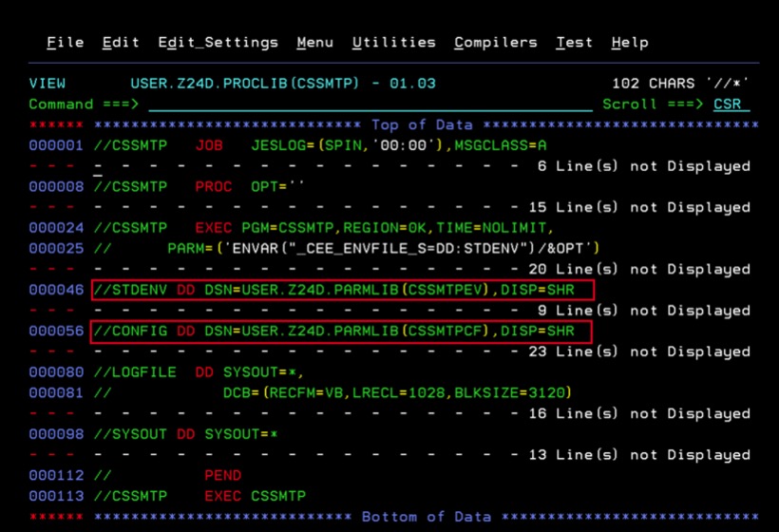Viewport: 779px width, 532px height.
Task: Click the '9 Line(s) not Displayed' excluded row
Action: point(390,311)
